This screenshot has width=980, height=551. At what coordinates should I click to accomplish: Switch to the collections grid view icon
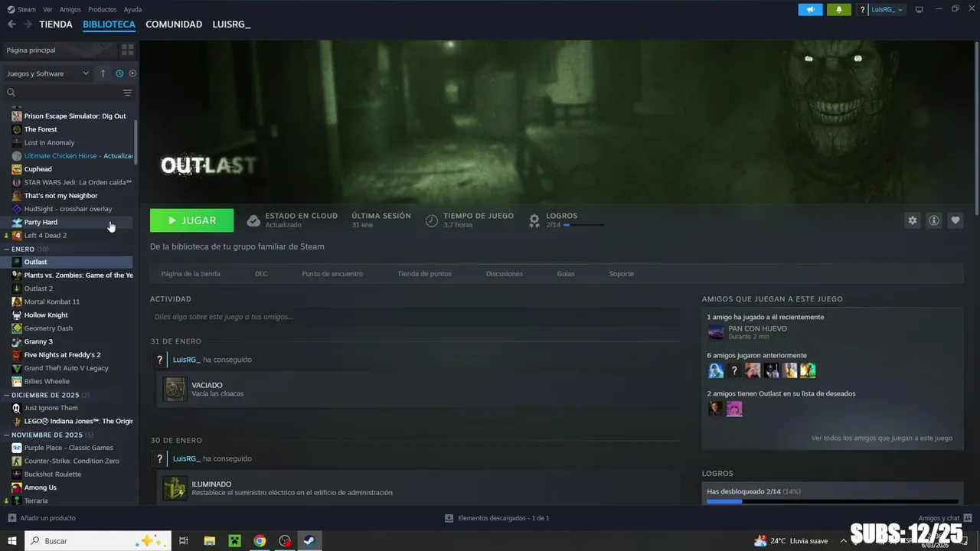pyautogui.click(x=127, y=50)
